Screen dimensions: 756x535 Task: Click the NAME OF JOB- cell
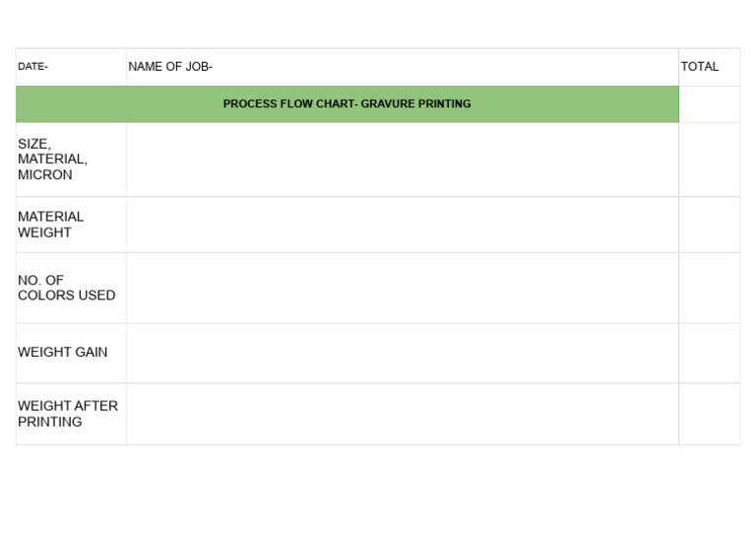click(402, 67)
